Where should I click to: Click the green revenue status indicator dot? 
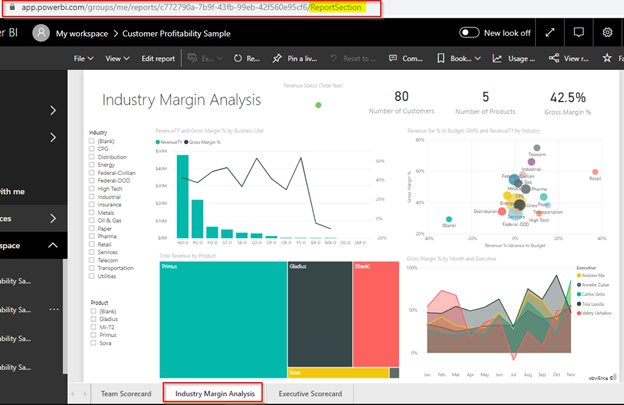click(x=318, y=105)
